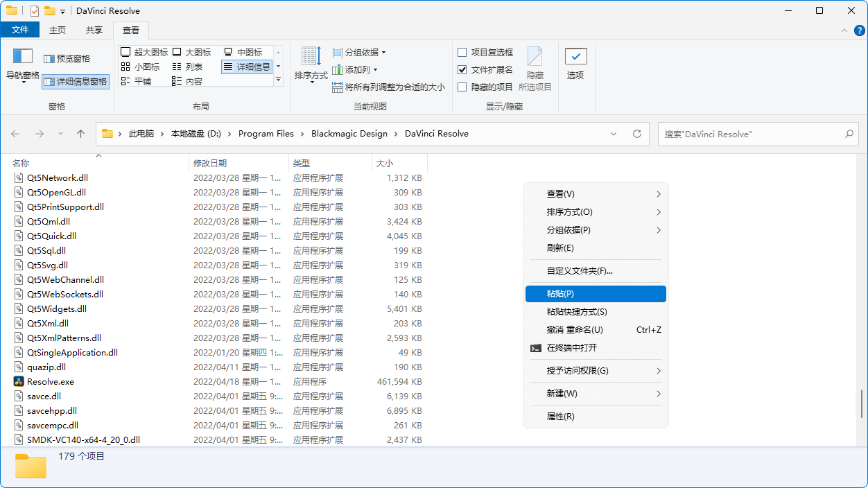Select Large icons (大图标) layout
The image size is (868, 488).
(191, 52)
